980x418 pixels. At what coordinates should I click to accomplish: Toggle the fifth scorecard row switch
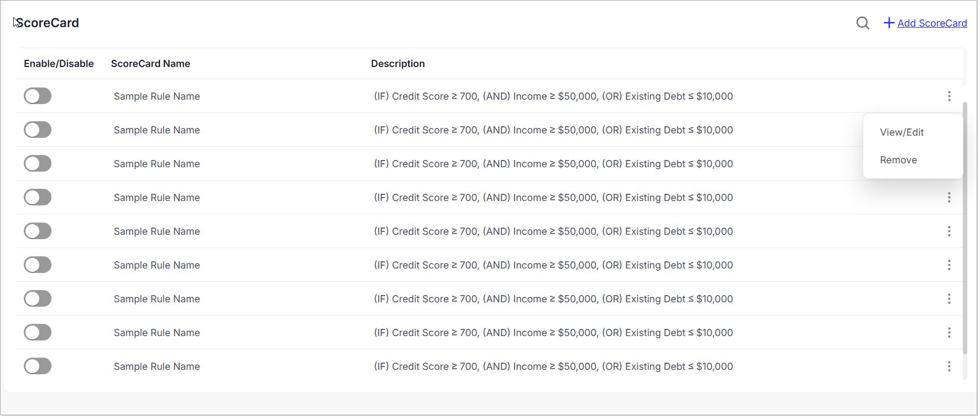click(x=38, y=231)
